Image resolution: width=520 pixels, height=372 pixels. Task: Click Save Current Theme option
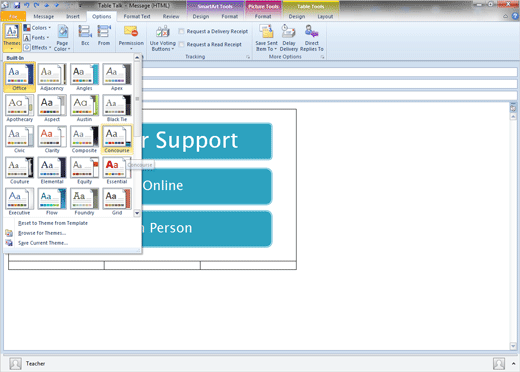click(43, 243)
